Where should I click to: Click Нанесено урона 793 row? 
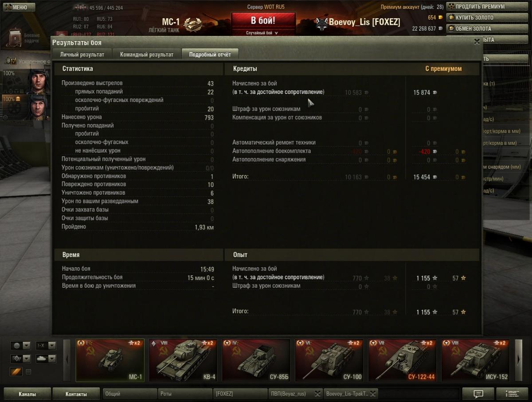click(x=137, y=117)
